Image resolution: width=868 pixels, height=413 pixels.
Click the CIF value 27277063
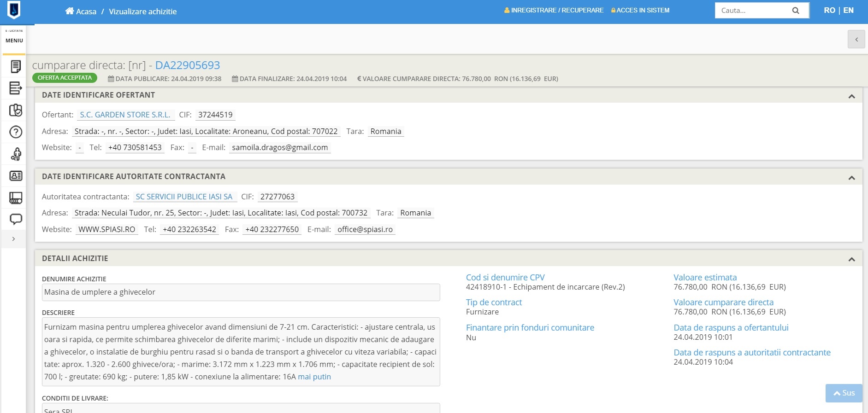click(278, 197)
